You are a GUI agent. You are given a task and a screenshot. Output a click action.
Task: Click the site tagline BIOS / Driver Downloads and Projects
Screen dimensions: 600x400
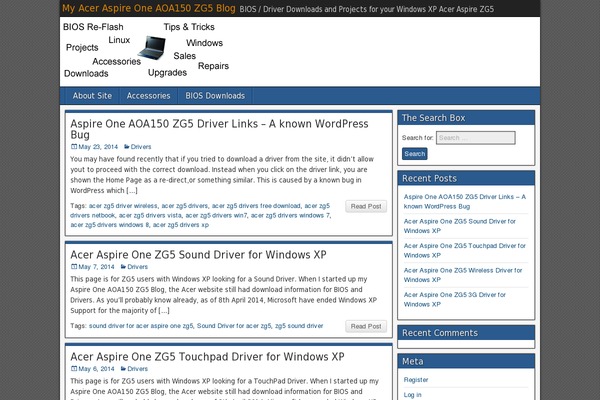pyautogui.click(x=367, y=9)
